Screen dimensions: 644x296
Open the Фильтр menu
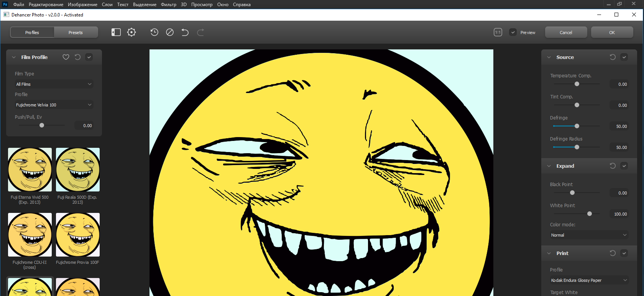169,5
